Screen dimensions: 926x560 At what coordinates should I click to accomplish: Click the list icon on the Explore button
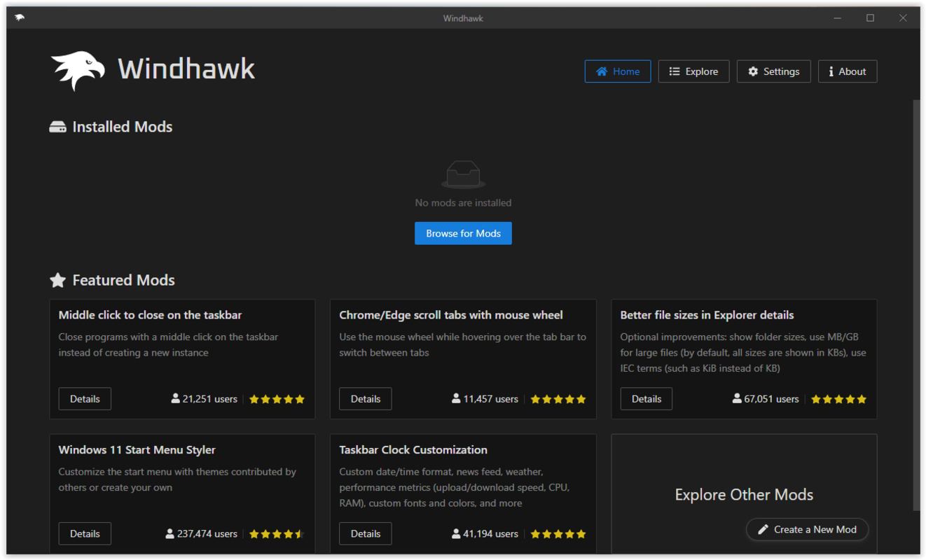pyautogui.click(x=675, y=71)
